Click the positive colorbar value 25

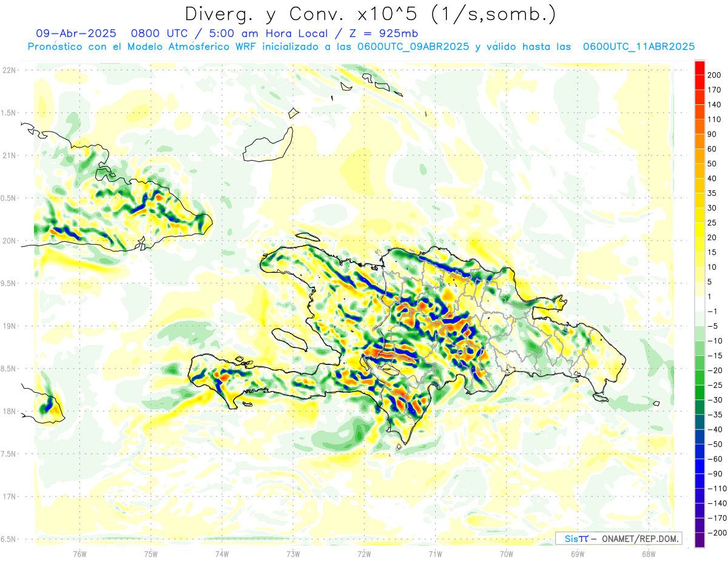tap(712, 223)
